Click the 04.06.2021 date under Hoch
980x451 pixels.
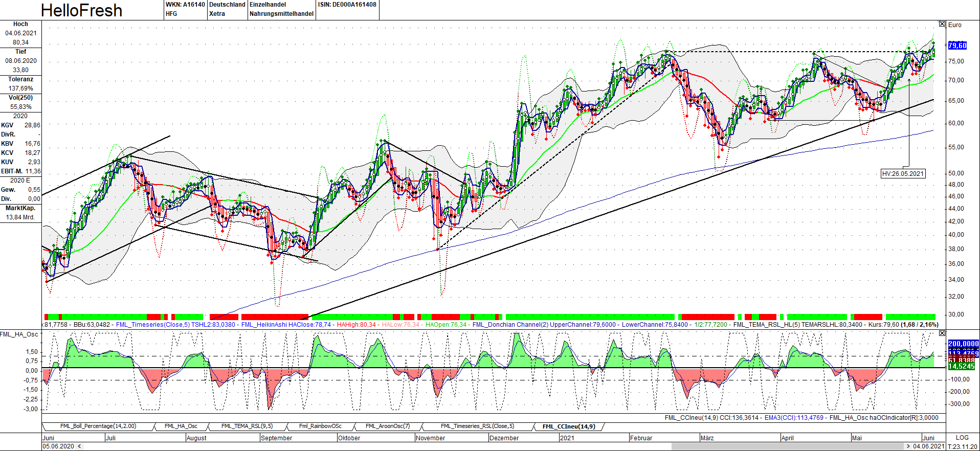pos(21,33)
